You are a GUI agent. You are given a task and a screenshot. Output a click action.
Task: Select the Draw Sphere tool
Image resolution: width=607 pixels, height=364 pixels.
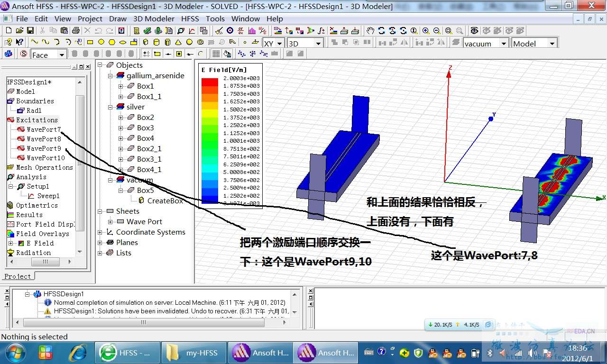click(189, 42)
